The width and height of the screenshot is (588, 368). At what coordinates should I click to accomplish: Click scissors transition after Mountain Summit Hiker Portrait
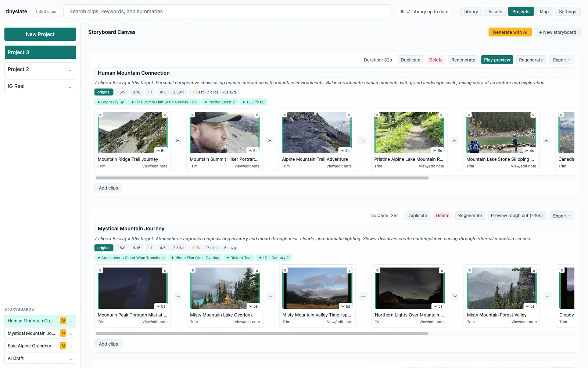pyautogui.click(x=270, y=141)
